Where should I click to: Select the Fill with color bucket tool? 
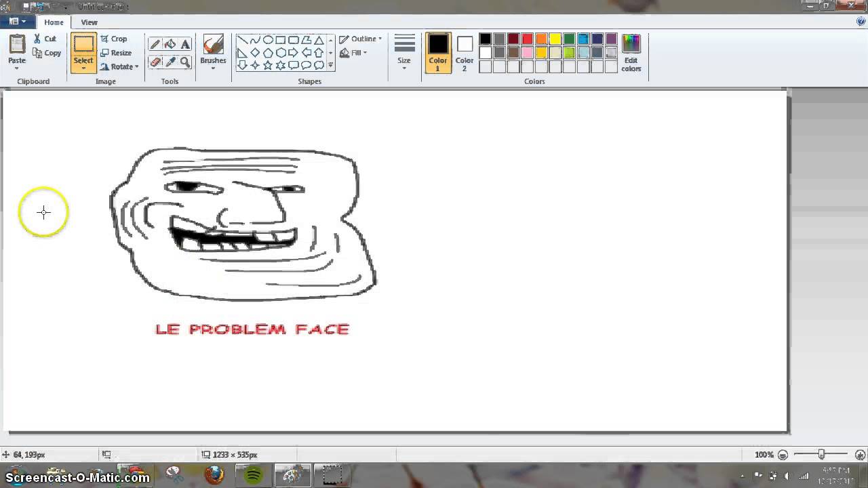(170, 45)
